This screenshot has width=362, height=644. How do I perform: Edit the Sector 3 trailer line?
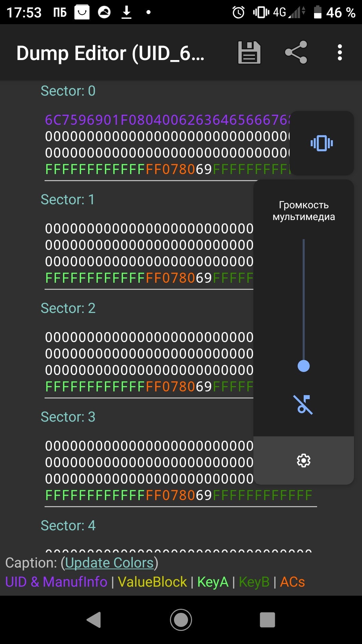tap(178, 495)
